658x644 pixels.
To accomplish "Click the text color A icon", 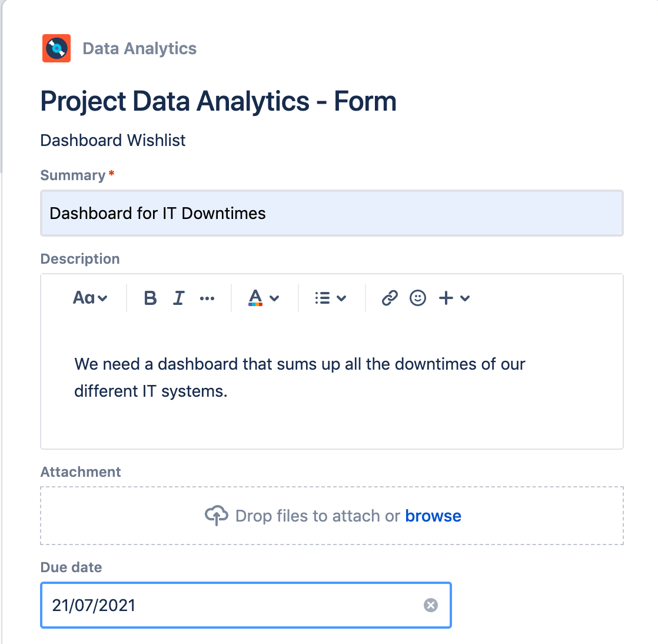I will pyautogui.click(x=255, y=298).
